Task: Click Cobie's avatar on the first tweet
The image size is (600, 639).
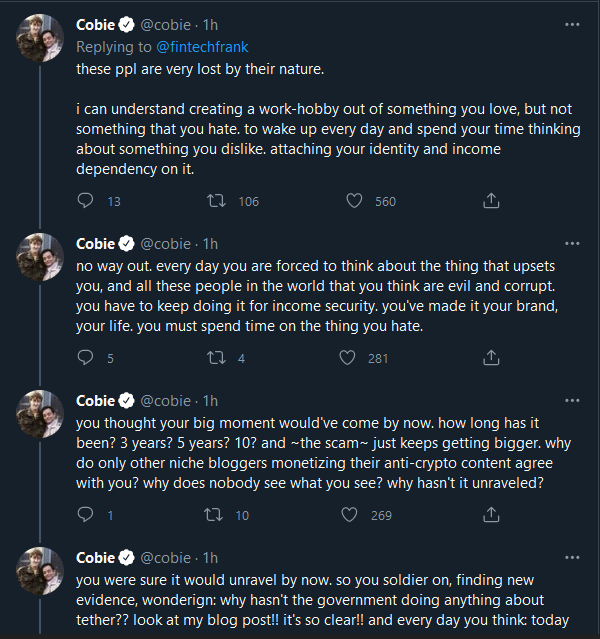Action: [40, 42]
